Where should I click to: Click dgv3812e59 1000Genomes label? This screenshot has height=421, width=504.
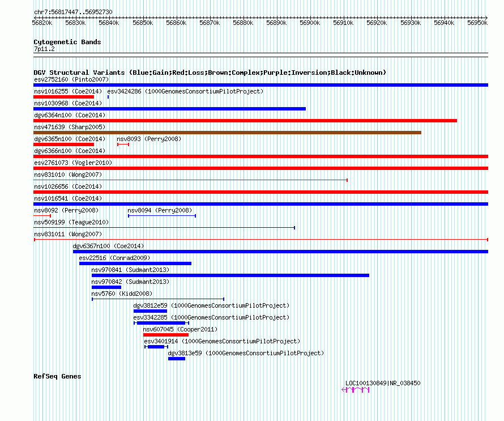click(211, 305)
